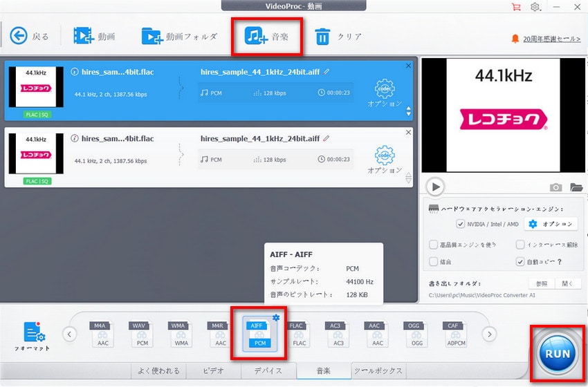The image size is (588, 387).
Task: Open the shopping cart icon
Action: click(x=516, y=7)
